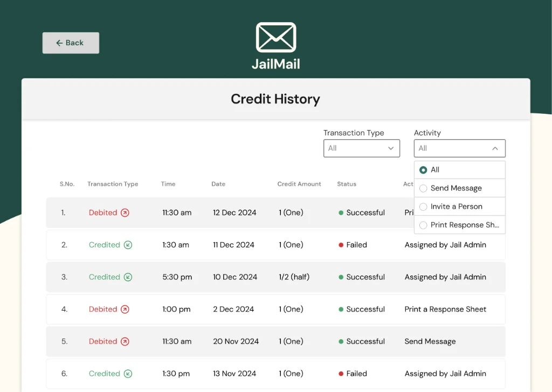Collapse the Activity dropdown using its chevron
The image size is (552, 392).
point(495,148)
